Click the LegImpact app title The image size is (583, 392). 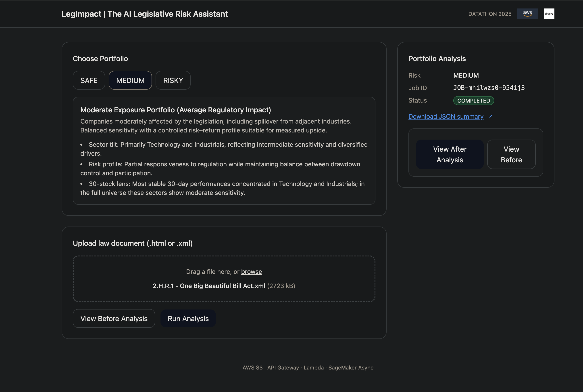[x=145, y=14]
